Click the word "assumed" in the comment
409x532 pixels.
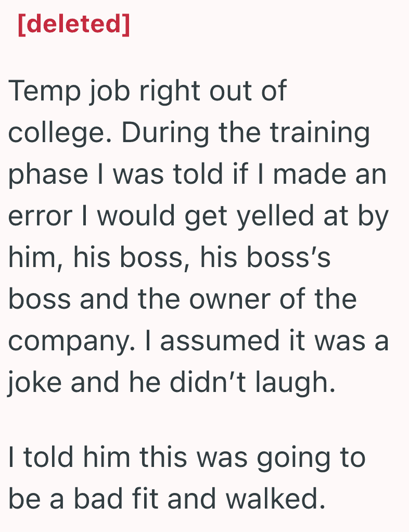coord(220,340)
